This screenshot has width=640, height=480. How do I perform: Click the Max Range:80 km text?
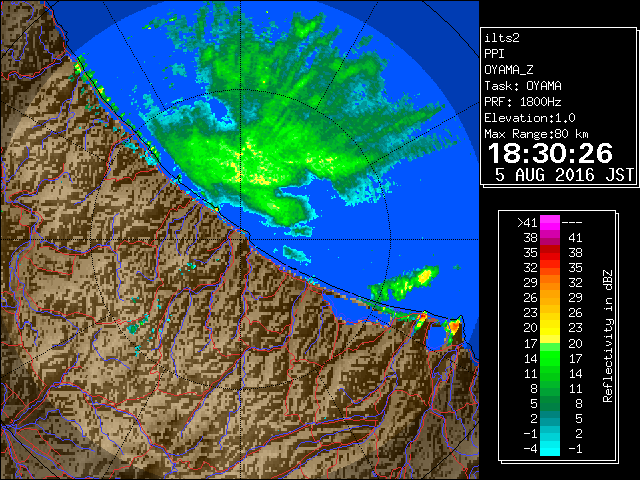[x=537, y=134]
